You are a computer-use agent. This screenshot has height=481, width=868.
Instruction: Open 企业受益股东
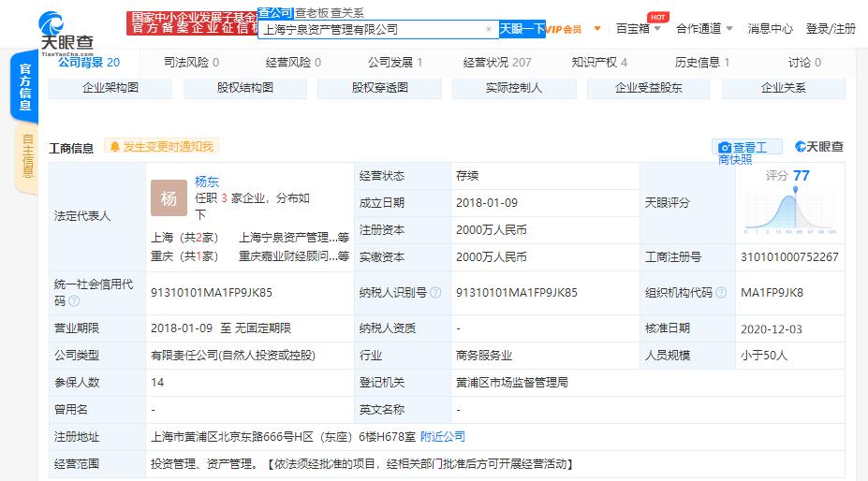click(x=648, y=88)
